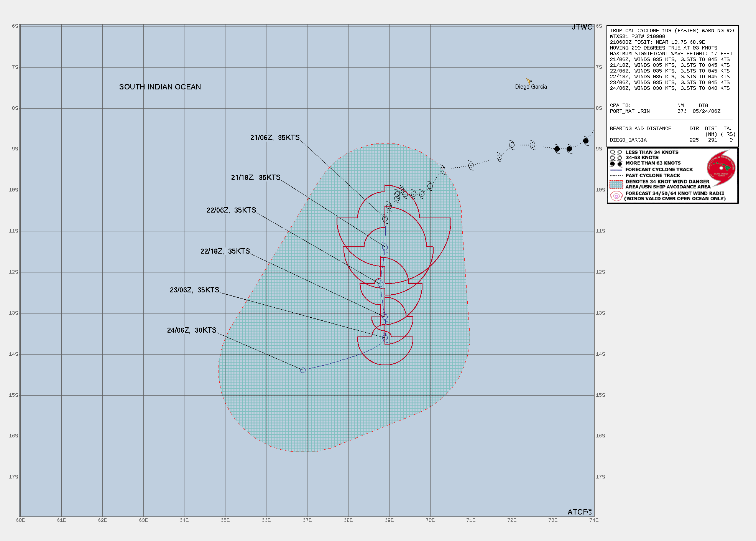Click the blue forecast cyclone track legend line
The image size is (756, 541).
pyautogui.click(x=616, y=170)
